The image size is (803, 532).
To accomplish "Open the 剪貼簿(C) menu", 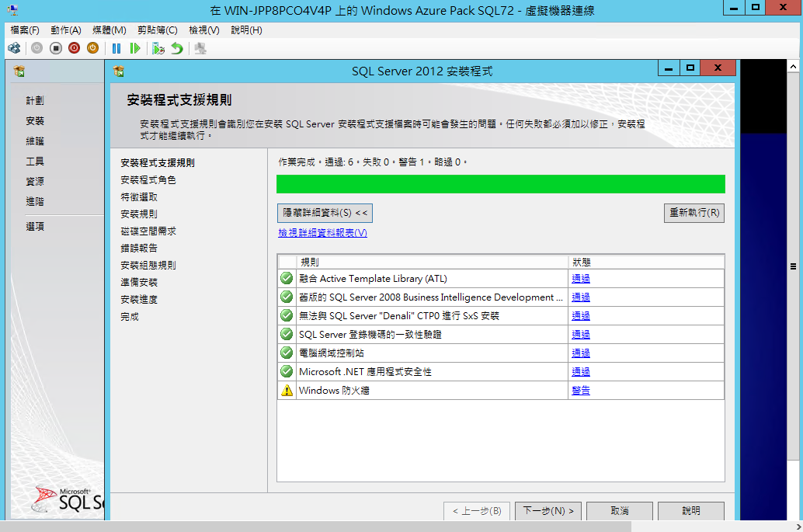I will click(x=157, y=30).
